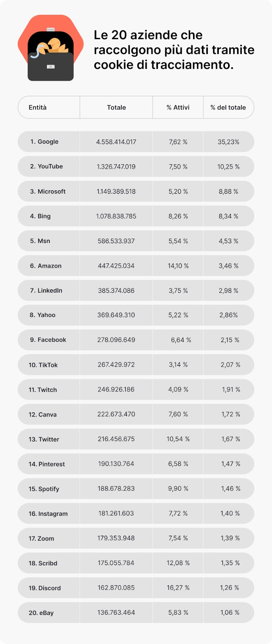This screenshot has height=644, width=272.
Task: Click Twitter's 10,54 % active value
Action: point(178,439)
